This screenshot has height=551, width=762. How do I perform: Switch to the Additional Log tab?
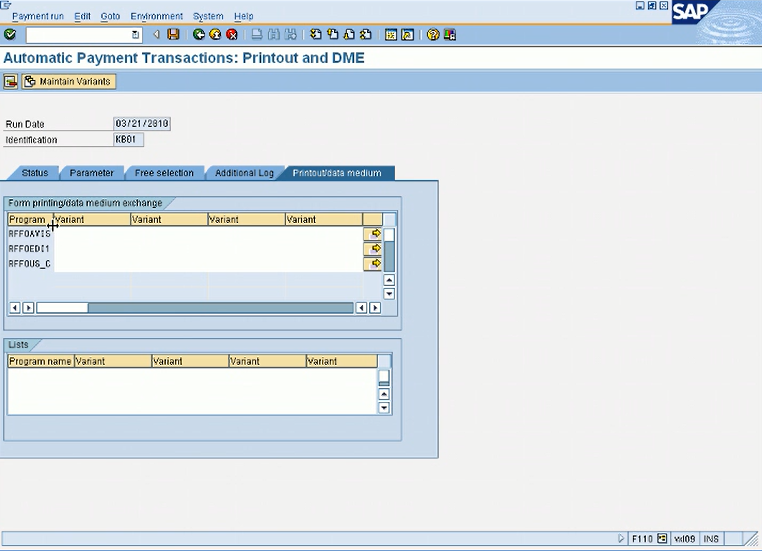coord(244,173)
